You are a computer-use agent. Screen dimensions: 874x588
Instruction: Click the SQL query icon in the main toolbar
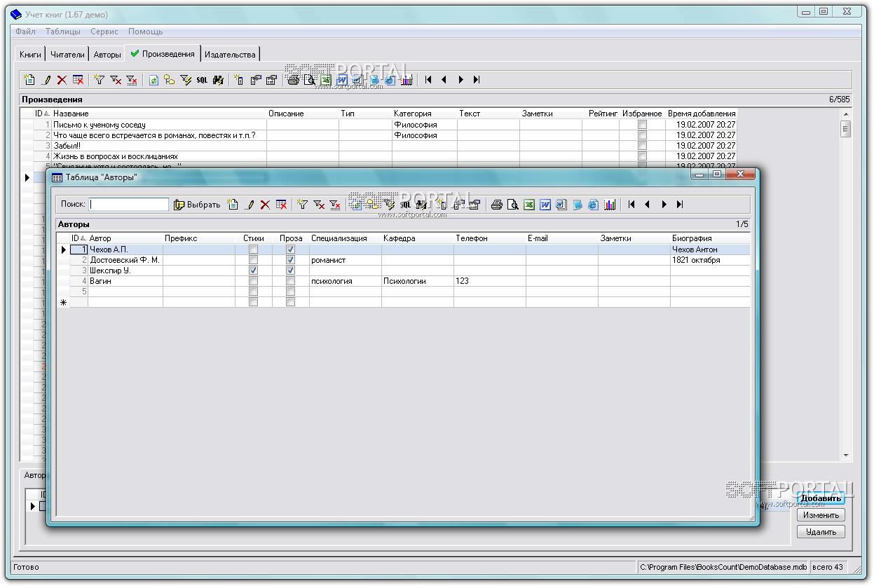click(x=202, y=80)
